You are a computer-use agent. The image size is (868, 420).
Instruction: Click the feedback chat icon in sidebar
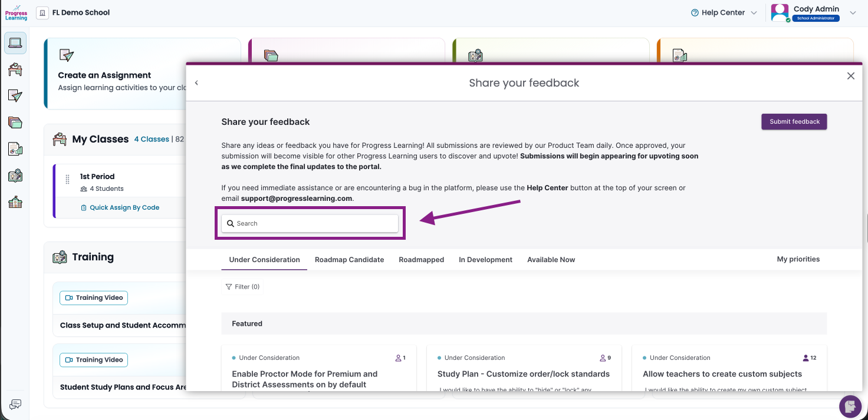click(x=16, y=404)
